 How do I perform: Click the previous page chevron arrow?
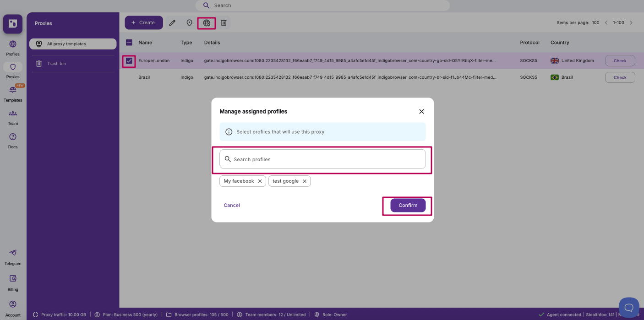click(606, 22)
